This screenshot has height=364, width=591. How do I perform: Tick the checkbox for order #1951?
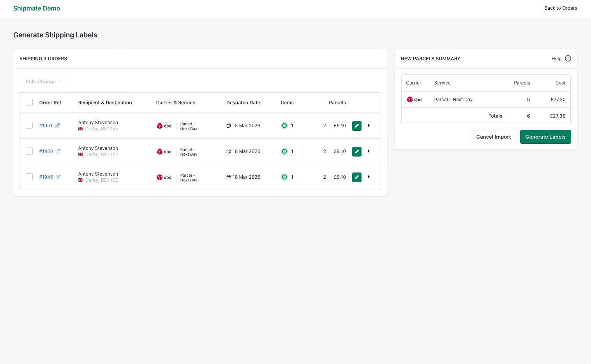(x=29, y=125)
